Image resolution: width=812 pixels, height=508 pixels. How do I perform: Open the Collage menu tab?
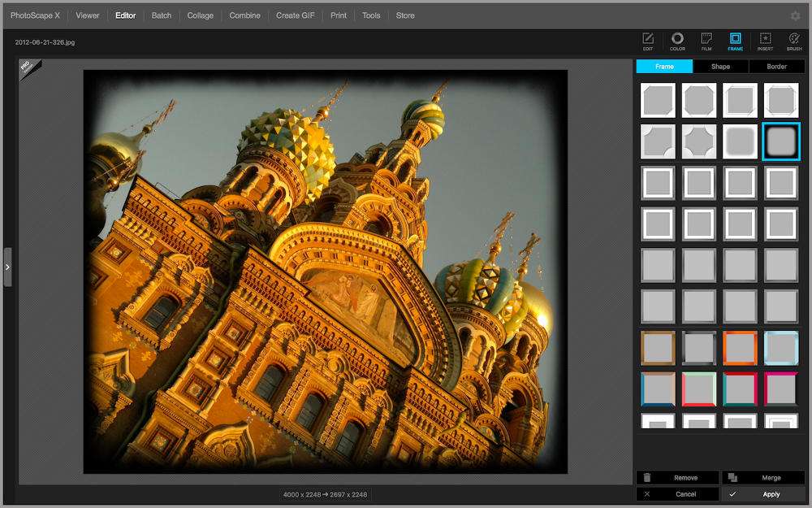pos(201,15)
